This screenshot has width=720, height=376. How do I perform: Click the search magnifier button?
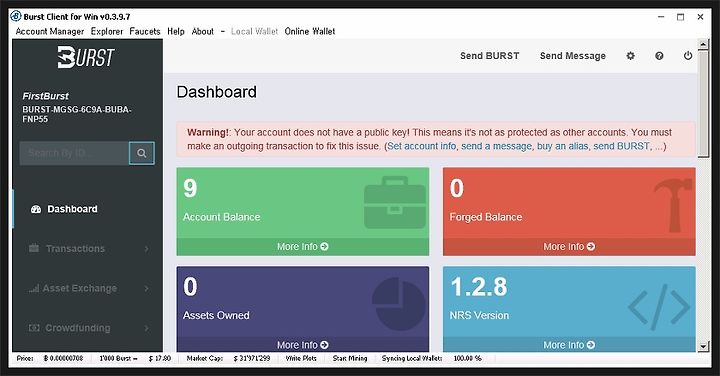pyautogui.click(x=142, y=153)
